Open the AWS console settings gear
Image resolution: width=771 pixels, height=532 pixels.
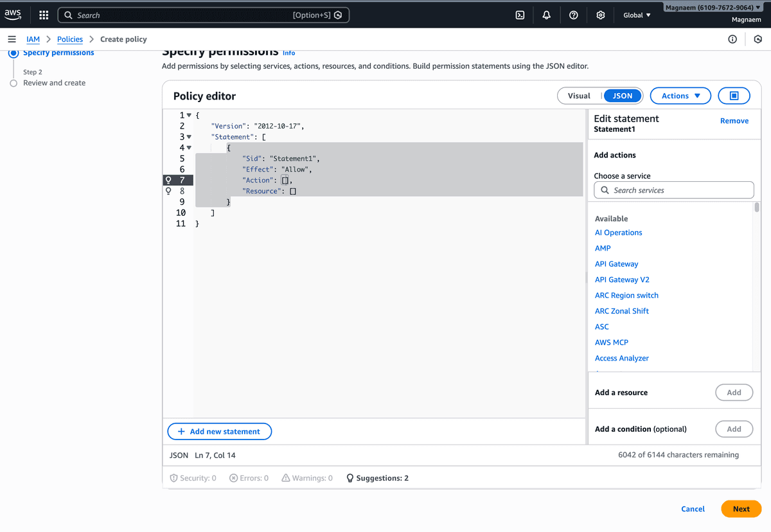pos(600,14)
